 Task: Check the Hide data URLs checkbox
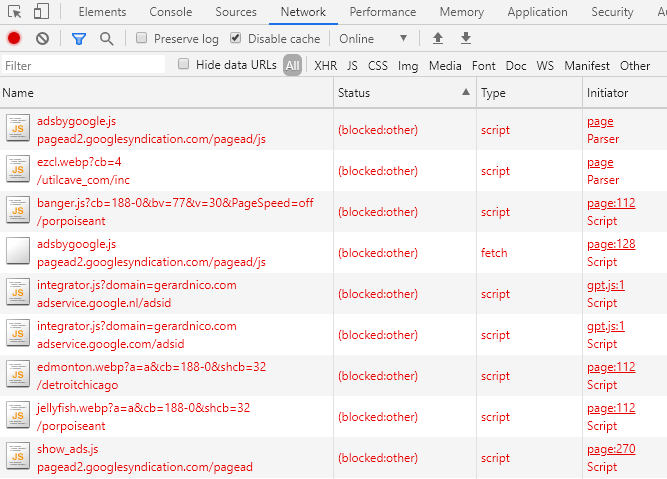click(184, 65)
